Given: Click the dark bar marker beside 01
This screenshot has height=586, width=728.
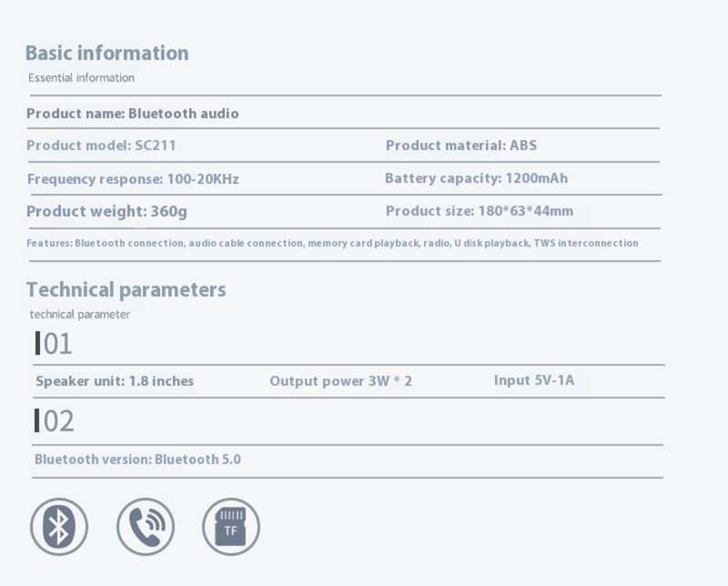Looking at the screenshot, I should pos(37,343).
